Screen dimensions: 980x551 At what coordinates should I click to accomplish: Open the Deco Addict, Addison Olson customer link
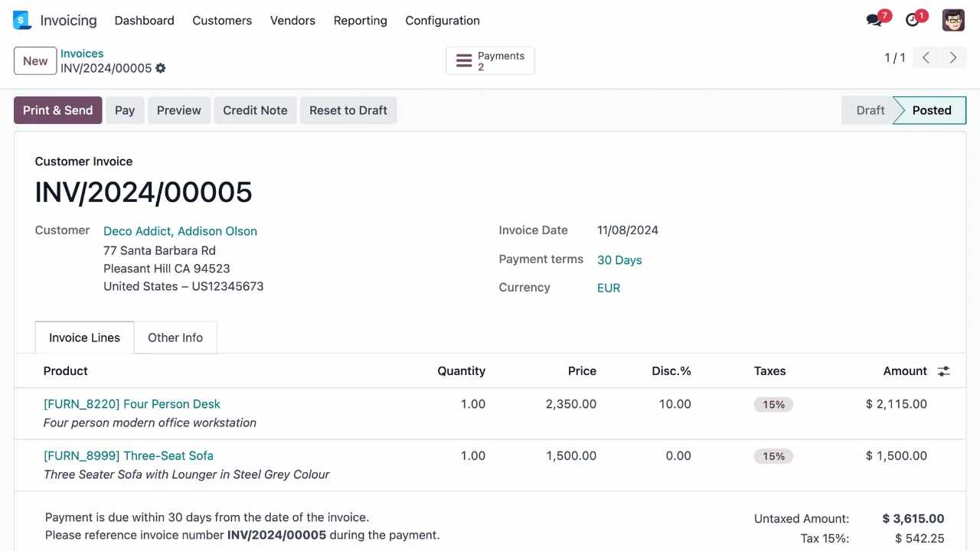[180, 231]
